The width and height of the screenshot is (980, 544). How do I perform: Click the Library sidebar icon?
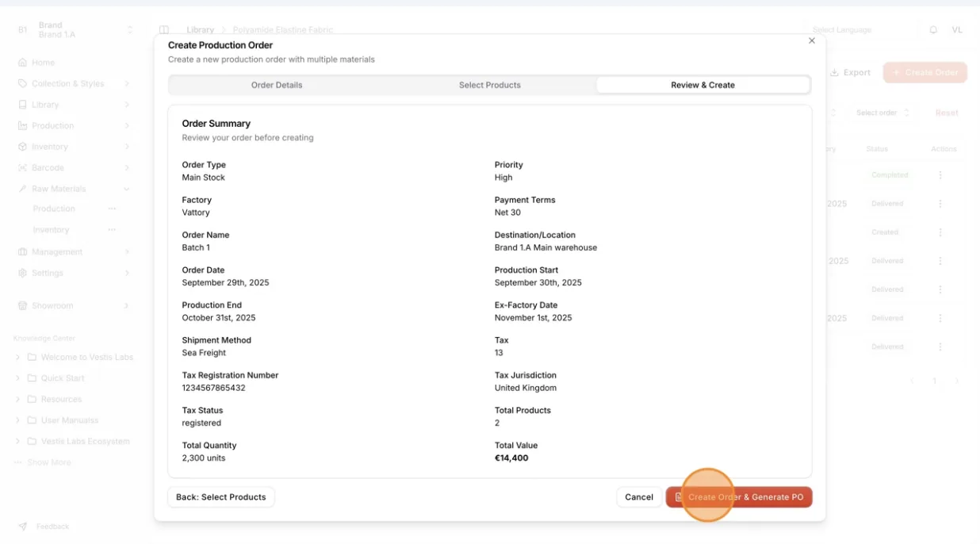coord(22,105)
